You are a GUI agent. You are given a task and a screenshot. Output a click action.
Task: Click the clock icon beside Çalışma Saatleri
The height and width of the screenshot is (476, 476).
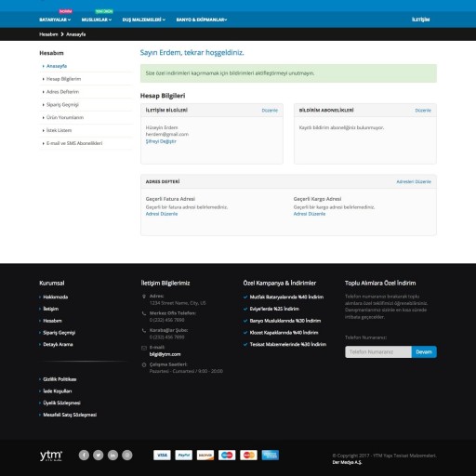pos(144,364)
